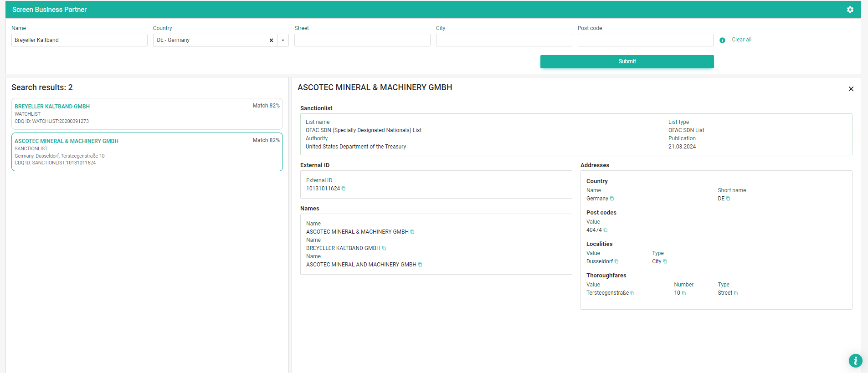Click the Submit button
Screen dimensions: 868x373
click(627, 61)
